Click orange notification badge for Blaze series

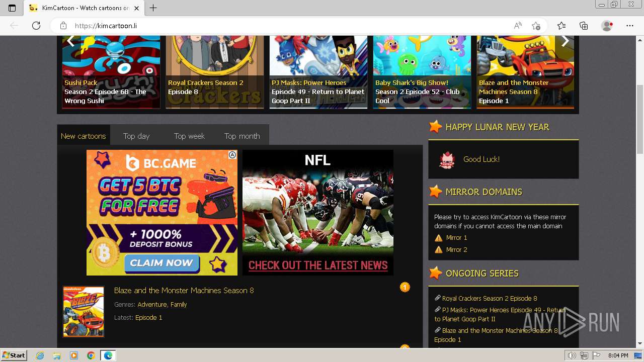click(405, 287)
